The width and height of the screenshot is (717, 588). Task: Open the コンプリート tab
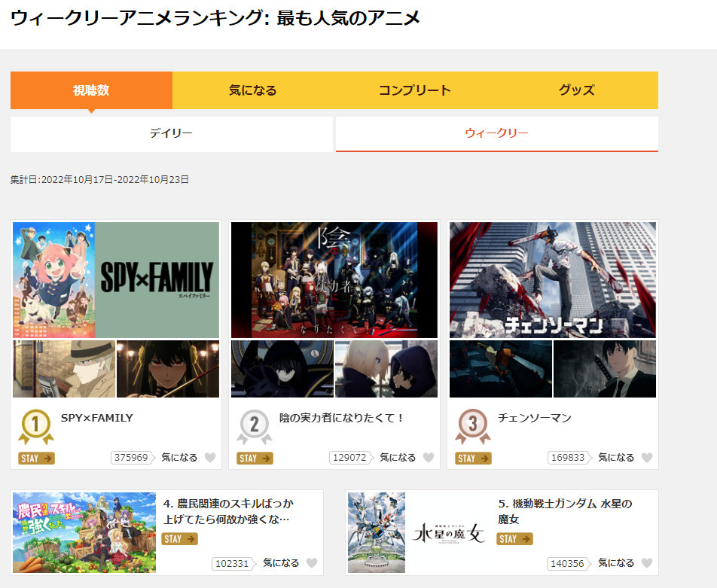(x=415, y=90)
